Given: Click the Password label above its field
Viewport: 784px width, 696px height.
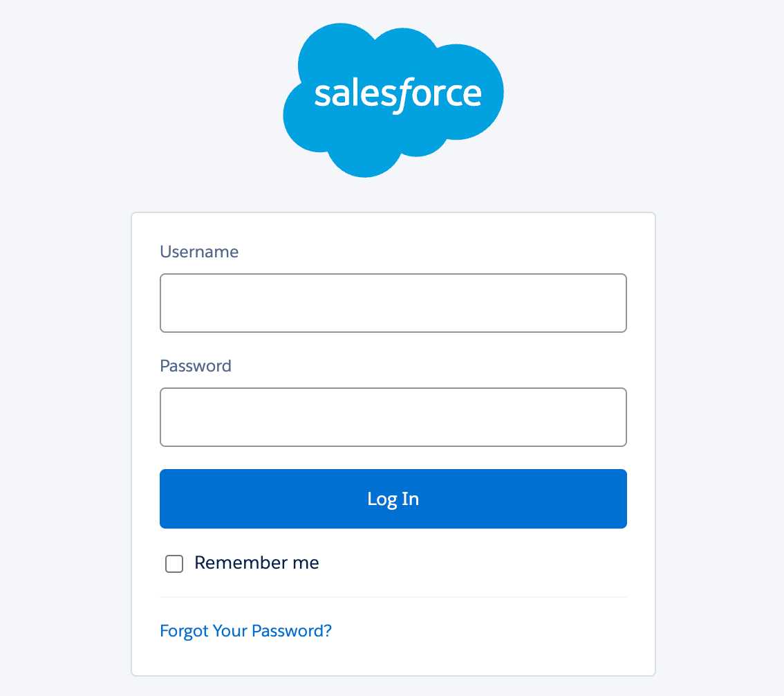Looking at the screenshot, I should pos(196,366).
